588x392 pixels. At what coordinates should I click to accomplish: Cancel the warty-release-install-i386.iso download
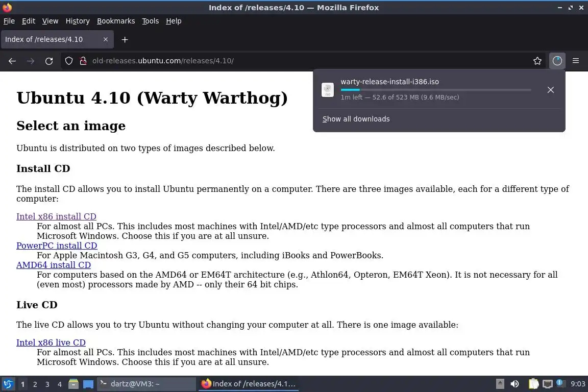(x=550, y=90)
